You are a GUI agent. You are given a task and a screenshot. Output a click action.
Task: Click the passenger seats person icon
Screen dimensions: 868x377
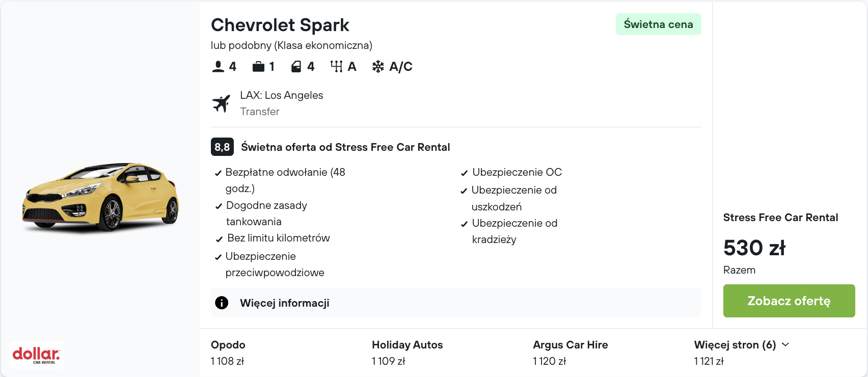pos(218,67)
